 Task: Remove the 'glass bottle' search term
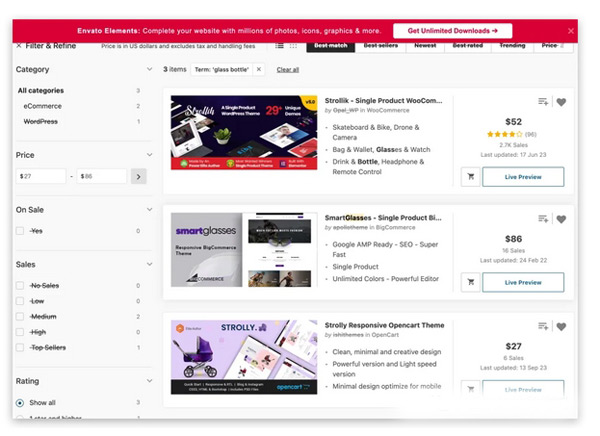(258, 69)
